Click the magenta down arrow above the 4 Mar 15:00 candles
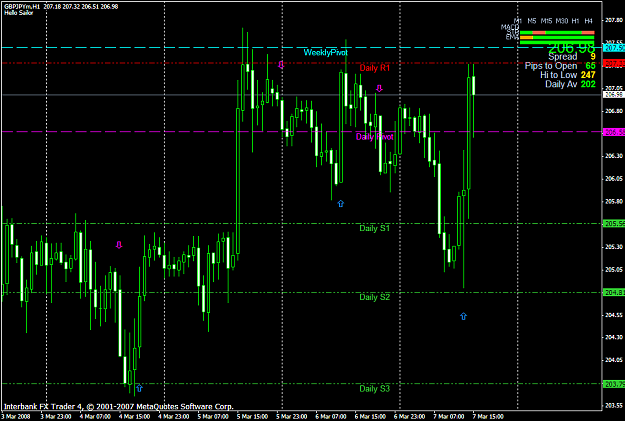 (119, 245)
